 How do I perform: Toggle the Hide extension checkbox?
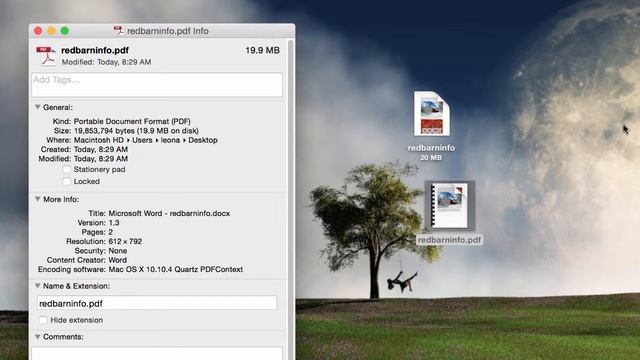[43, 320]
